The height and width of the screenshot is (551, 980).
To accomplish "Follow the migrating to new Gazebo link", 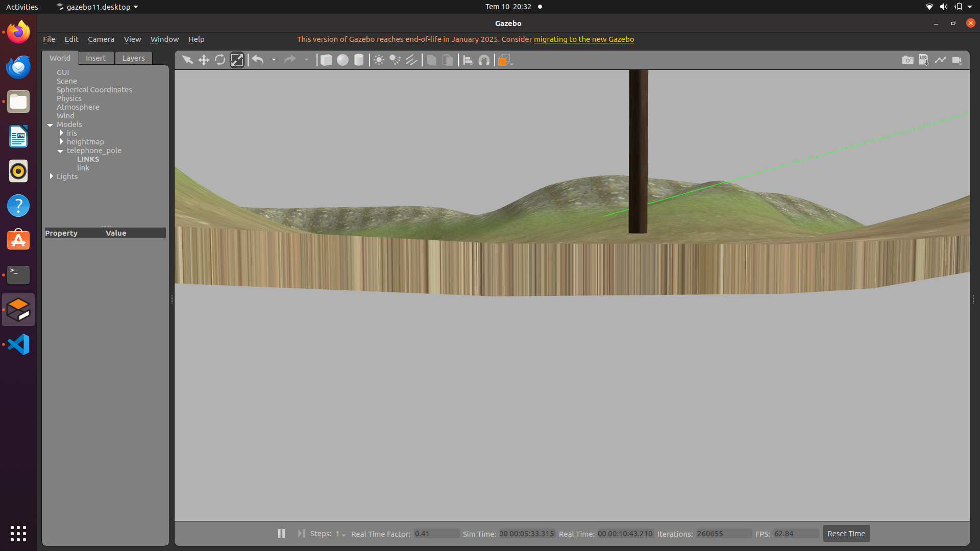I will (x=584, y=39).
